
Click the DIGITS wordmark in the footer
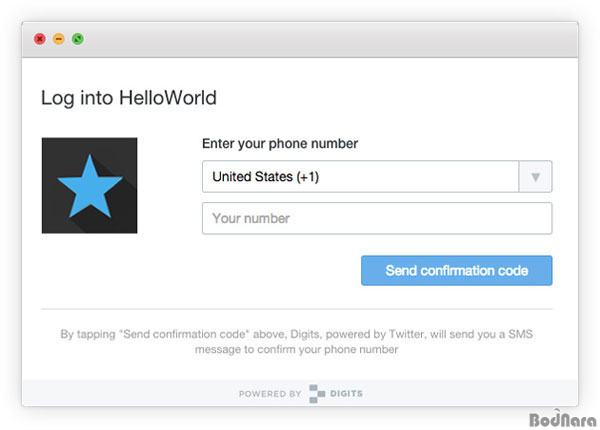(346, 393)
